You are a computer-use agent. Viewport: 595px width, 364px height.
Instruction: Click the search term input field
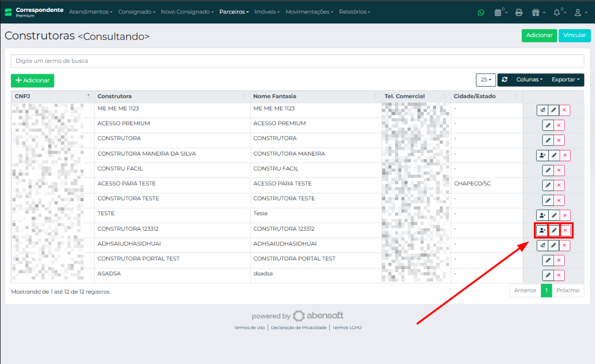297,61
